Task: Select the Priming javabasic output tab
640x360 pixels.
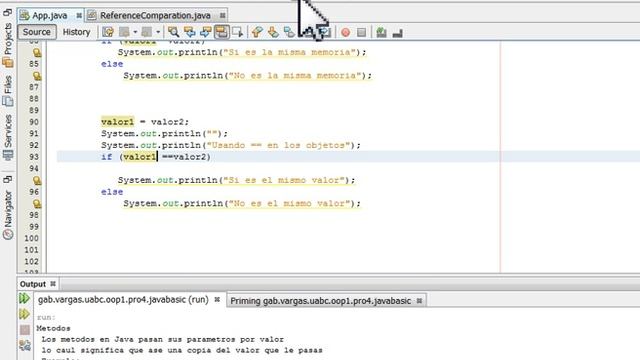Action: point(320,301)
